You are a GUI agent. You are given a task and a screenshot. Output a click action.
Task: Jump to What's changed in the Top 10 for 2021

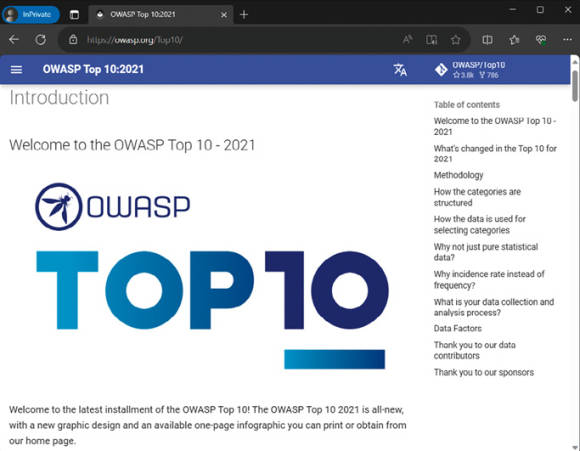[495, 154]
